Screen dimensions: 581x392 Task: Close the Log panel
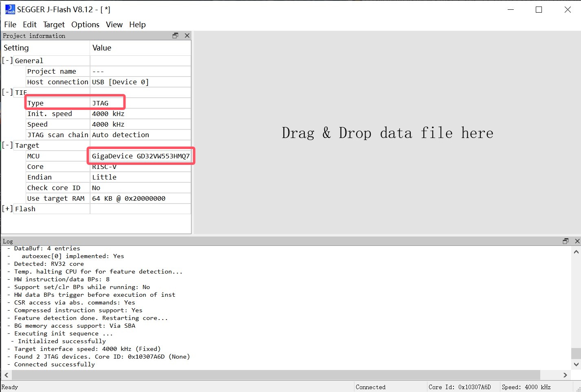(577, 241)
